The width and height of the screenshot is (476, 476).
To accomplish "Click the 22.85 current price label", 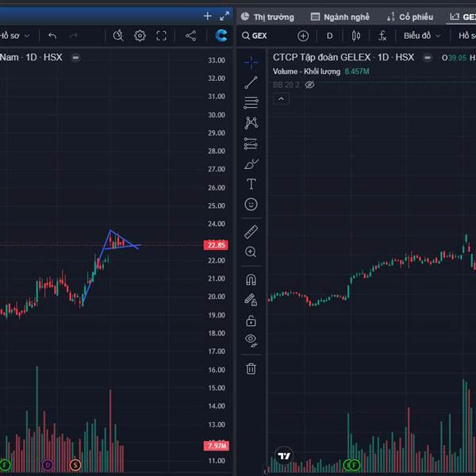I will click(216, 245).
